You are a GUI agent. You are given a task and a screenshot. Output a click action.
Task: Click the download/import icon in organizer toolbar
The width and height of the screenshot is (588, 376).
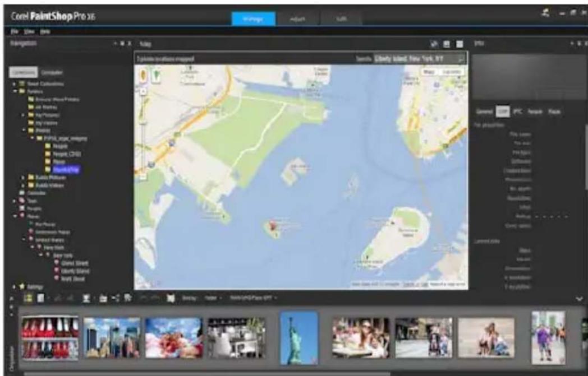[x=86, y=298]
